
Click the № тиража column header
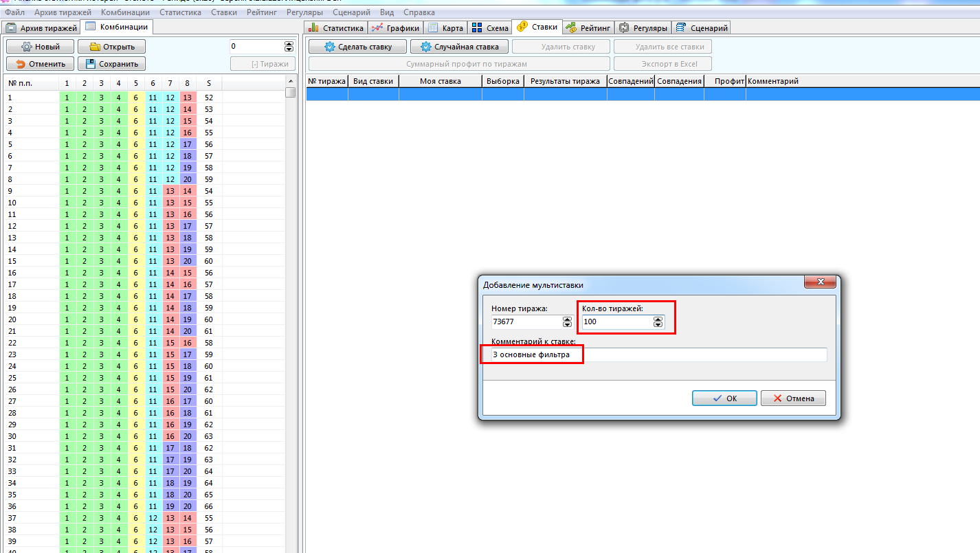327,81
